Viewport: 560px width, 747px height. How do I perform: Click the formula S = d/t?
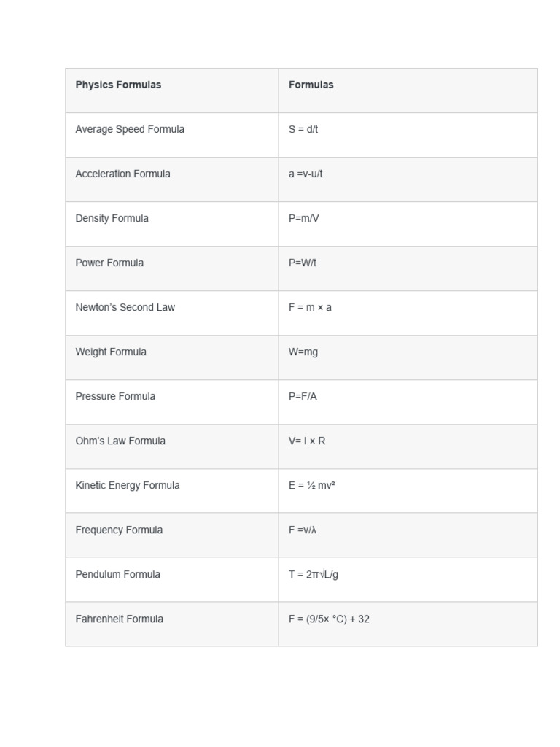pyautogui.click(x=303, y=129)
